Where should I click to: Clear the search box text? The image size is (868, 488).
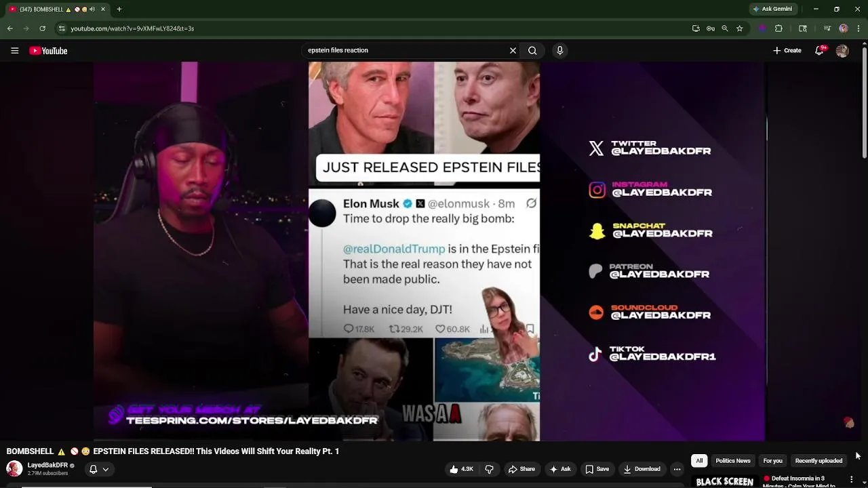click(x=513, y=50)
